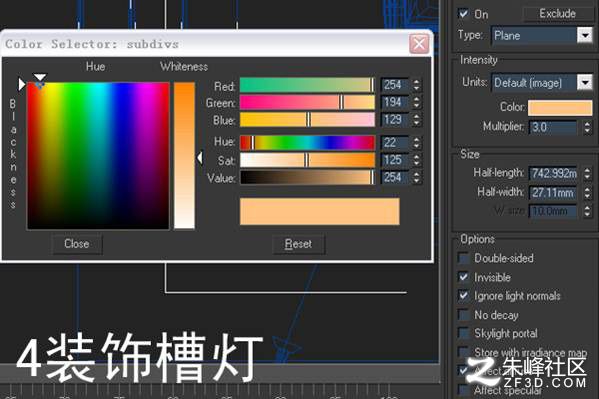Click the light Color swatch

(x=560, y=108)
